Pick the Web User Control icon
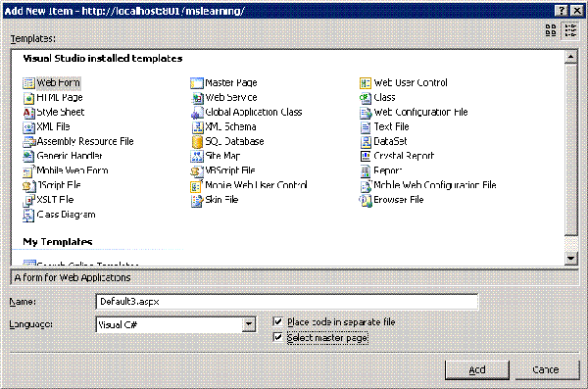Screen dimensions: 588x389 point(366,83)
